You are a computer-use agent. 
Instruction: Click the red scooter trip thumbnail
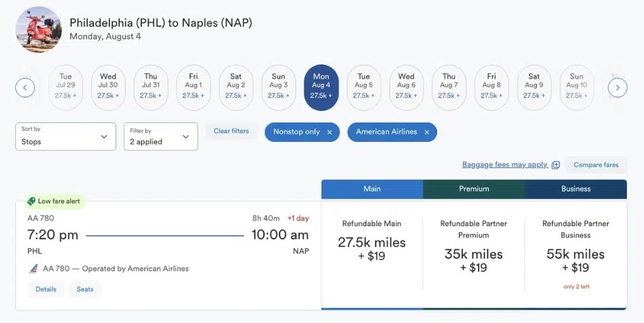click(x=38, y=29)
